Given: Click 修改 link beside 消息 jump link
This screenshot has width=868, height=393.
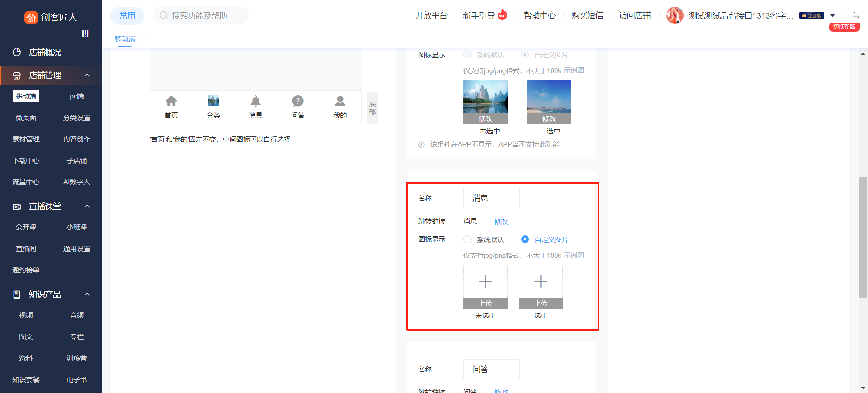Looking at the screenshot, I should 501,221.
